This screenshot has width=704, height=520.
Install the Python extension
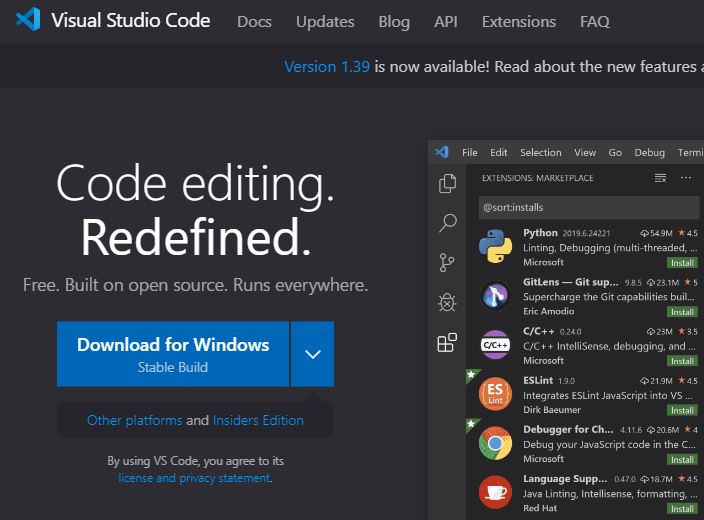click(682, 263)
